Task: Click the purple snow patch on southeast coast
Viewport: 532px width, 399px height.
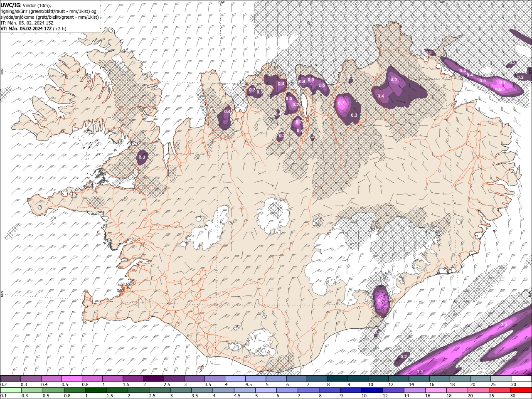Action: (x=381, y=300)
